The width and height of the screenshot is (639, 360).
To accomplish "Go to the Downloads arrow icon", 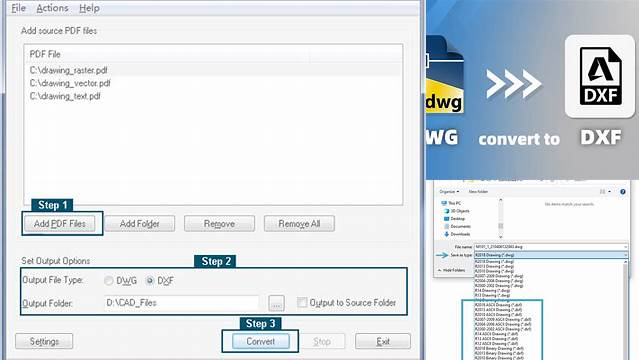I will point(447,234).
